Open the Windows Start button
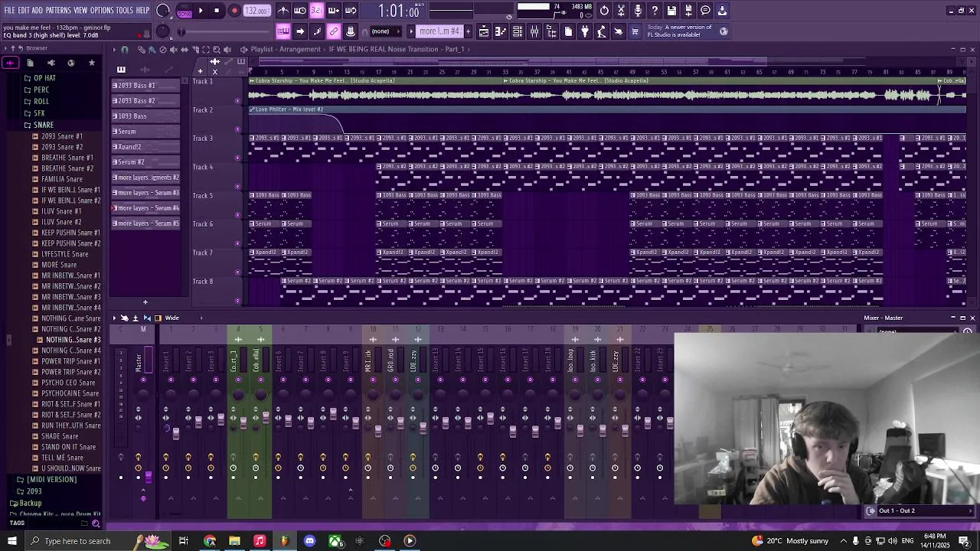 point(11,541)
